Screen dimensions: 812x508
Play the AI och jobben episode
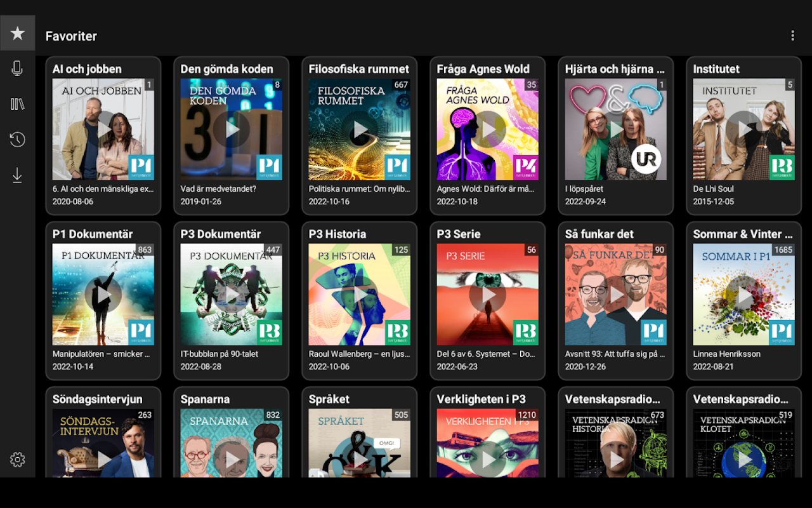point(103,130)
